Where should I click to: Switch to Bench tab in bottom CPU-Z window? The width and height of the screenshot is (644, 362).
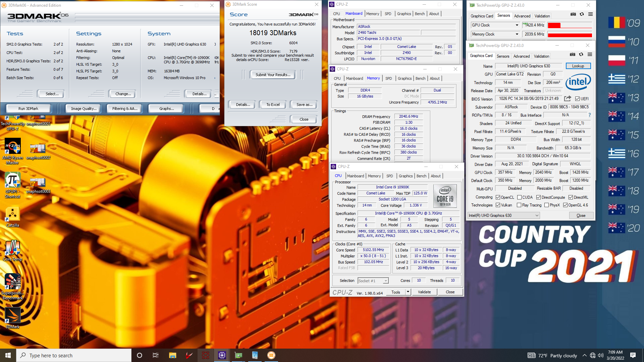pos(421,176)
